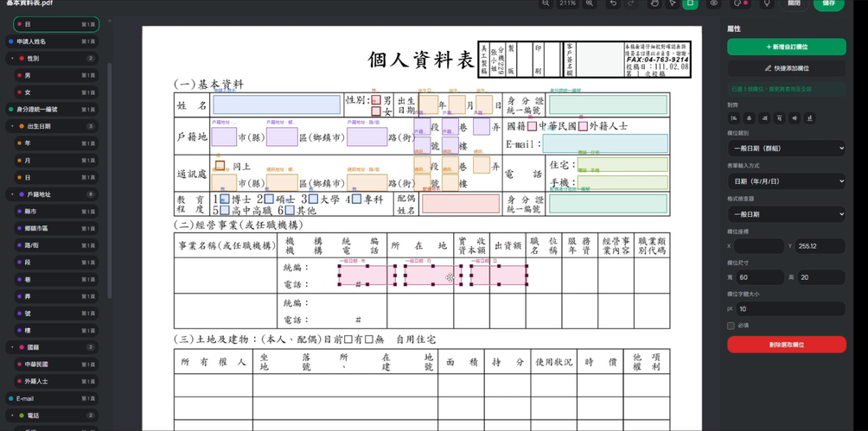
Task: Select 中華民國 row in field list
Action: coord(56,364)
